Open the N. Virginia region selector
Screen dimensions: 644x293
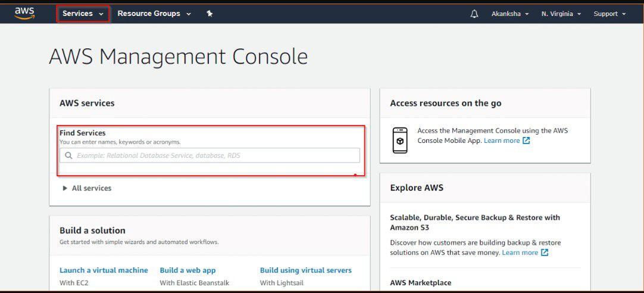click(x=561, y=14)
